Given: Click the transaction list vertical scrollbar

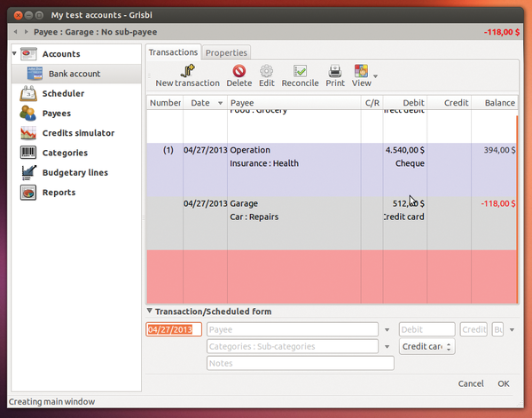Looking at the screenshot, I should point(517,209).
